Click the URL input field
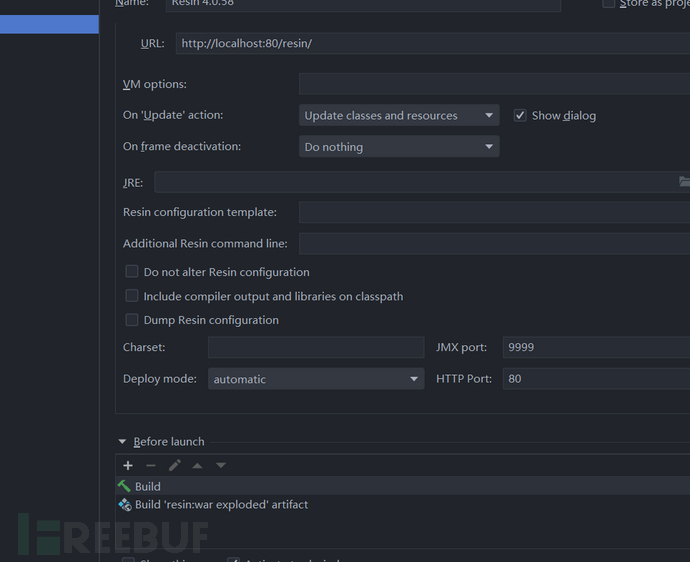 [x=433, y=43]
